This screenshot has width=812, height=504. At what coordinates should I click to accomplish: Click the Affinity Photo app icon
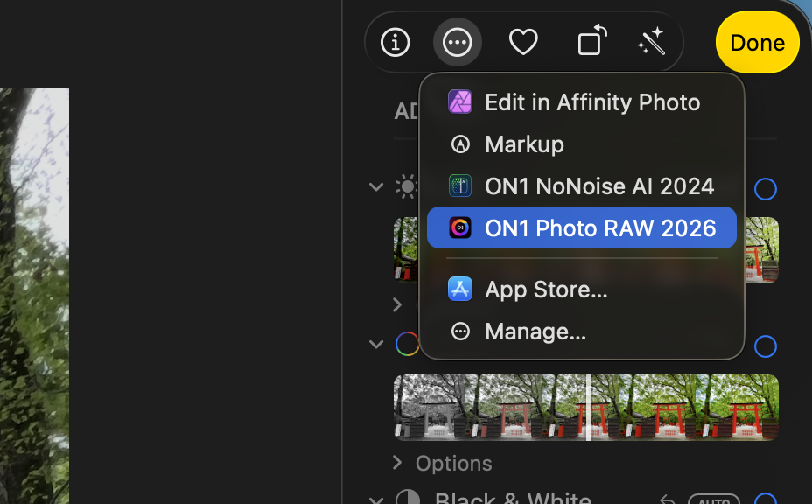460,101
